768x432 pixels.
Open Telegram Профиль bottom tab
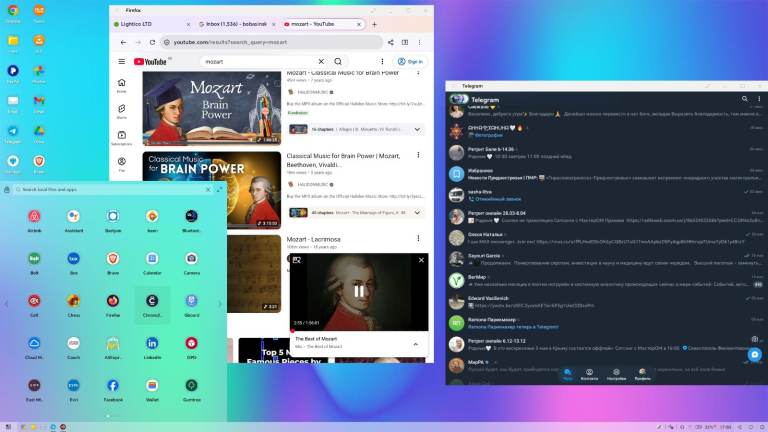coord(643,375)
